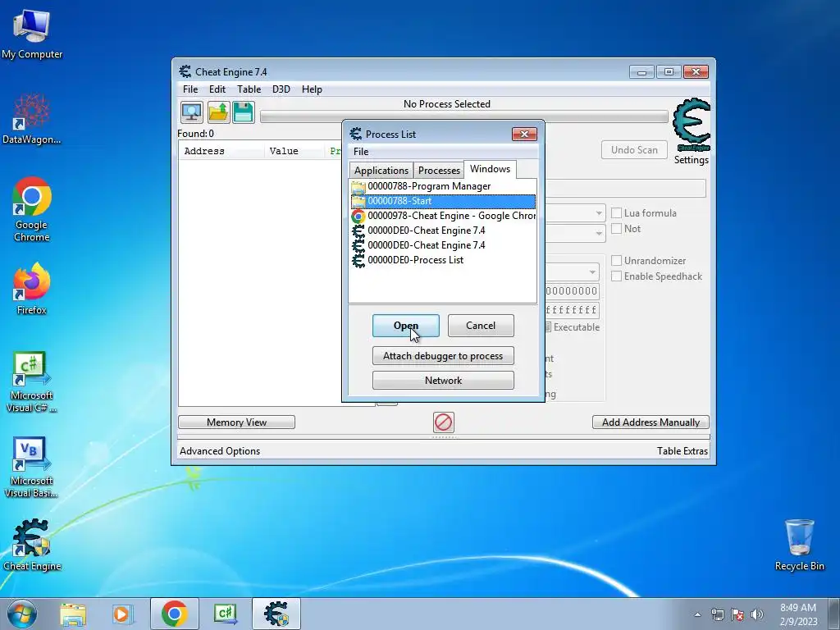Open Firefox desktop shortcut
This screenshot has height=630, width=840.
[32, 289]
